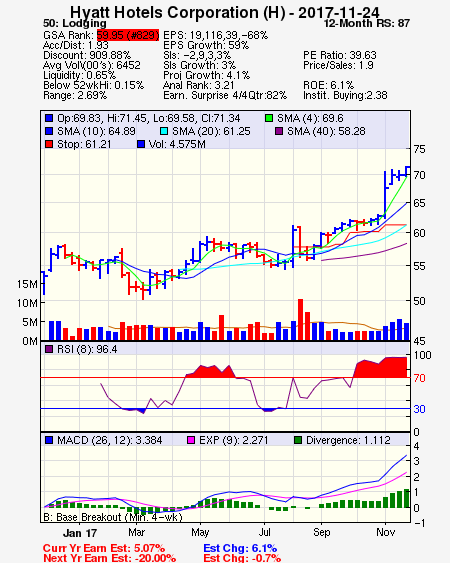Click the 'Stop: 61.21' legend label

tap(84, 144)
